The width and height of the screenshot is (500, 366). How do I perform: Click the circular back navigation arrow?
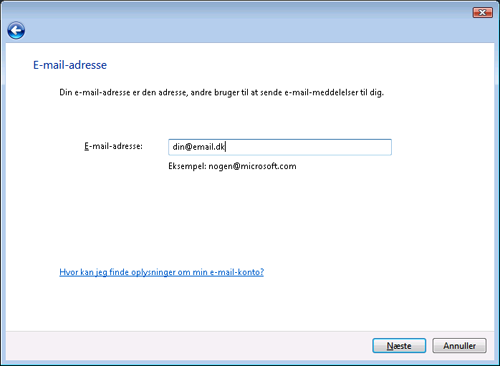(x=16, y=31)
